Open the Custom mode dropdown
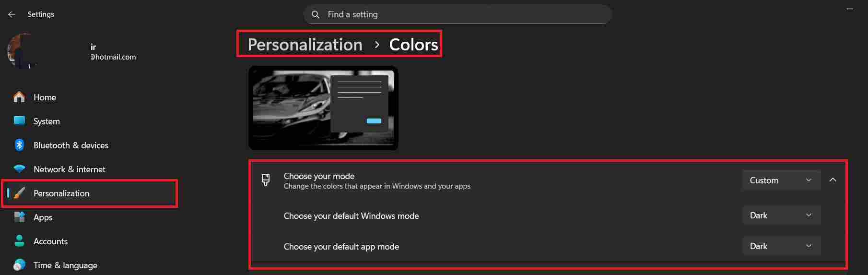The width and height of the screenshot is (868, 275). (781, 180)
